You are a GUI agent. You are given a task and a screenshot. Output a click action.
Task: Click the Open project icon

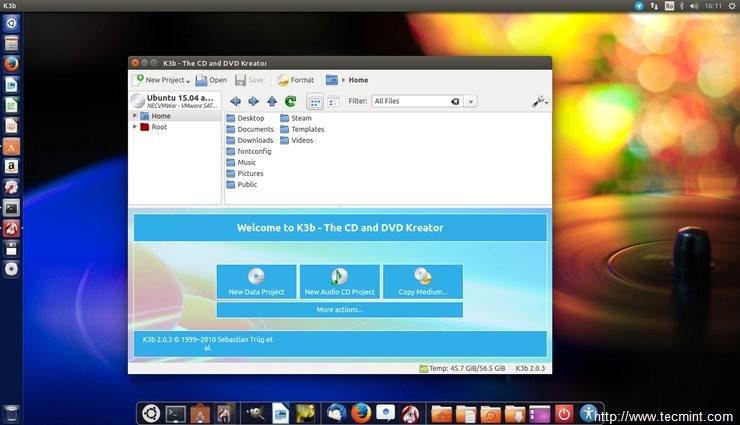coord(210,80)
